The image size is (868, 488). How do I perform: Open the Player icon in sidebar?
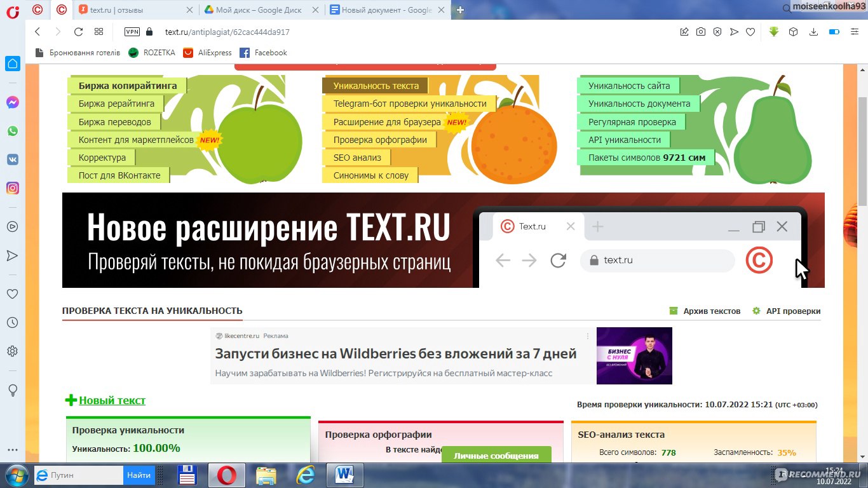[x=12, y=226]
